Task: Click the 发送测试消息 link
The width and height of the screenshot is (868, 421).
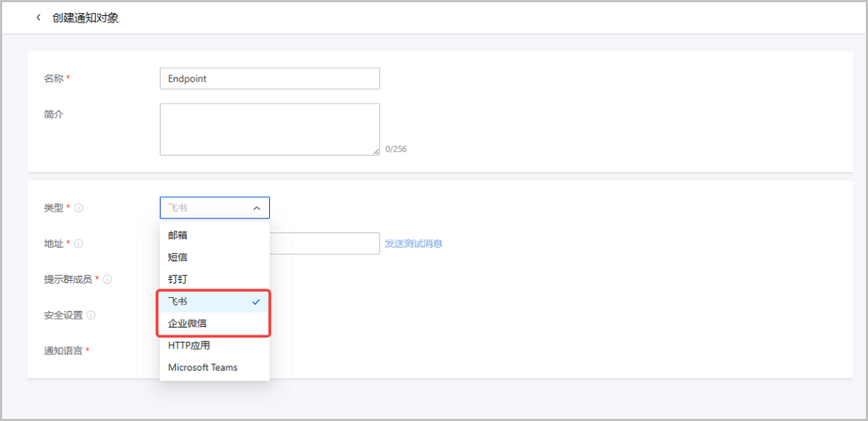Action: coord(413,244)
